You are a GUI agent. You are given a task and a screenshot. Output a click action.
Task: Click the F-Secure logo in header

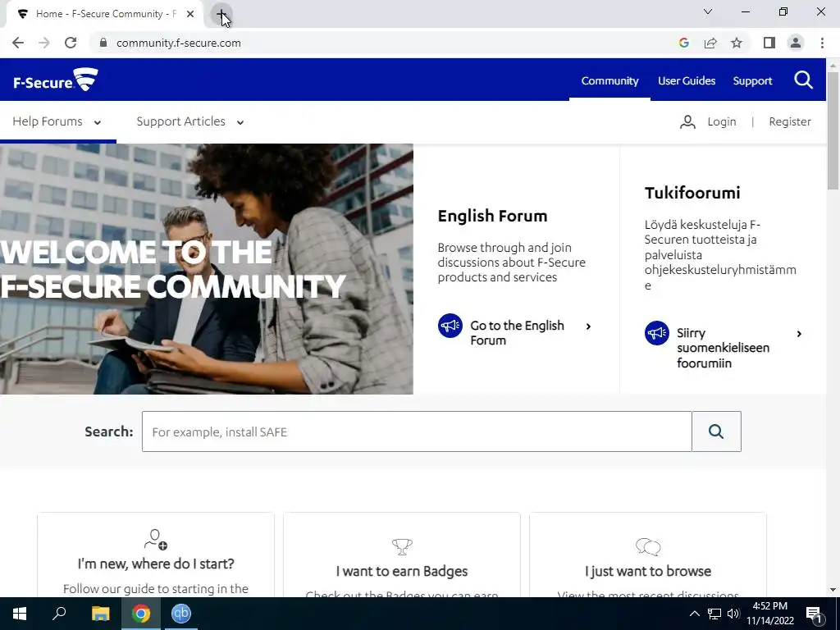click(56, 80)
